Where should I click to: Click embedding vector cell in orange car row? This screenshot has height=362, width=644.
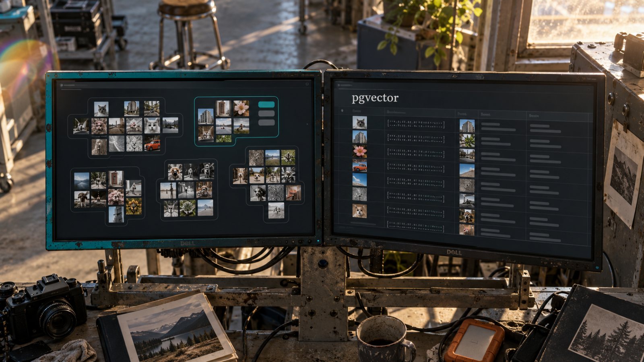[416, 168]
